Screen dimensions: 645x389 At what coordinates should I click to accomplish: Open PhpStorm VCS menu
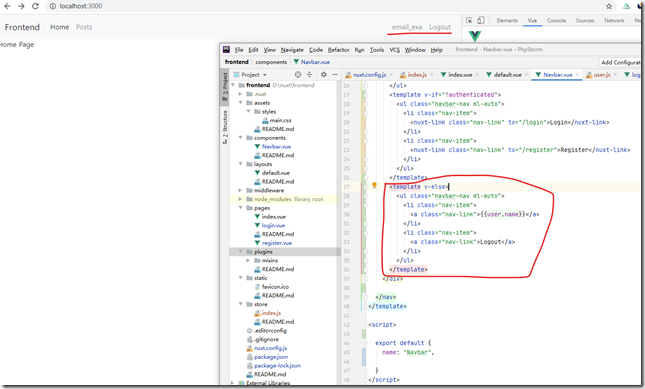click(394, 50)
